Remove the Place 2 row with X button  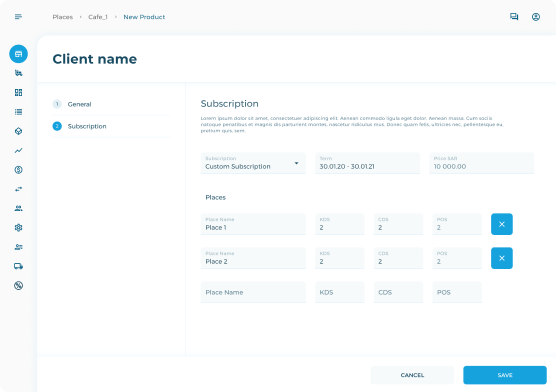(502, 258)
